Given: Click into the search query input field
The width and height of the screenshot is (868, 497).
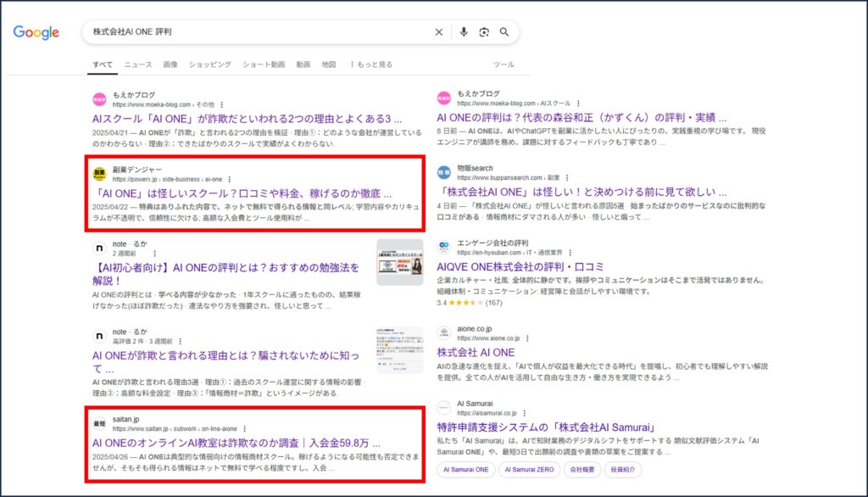Looking at the screenshot, I should point(254,32).
